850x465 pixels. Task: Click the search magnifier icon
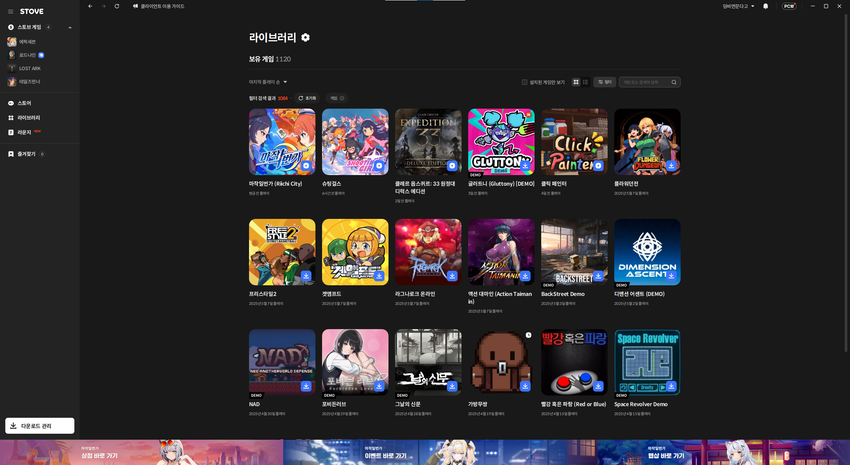[x=674, y=82]
